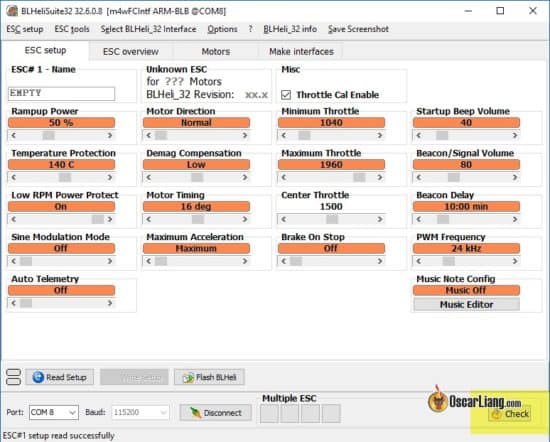Screen dimensions: 550x442
Task: Click the PWM Frequency 24 kHz value
Action: tap(467, 248)
